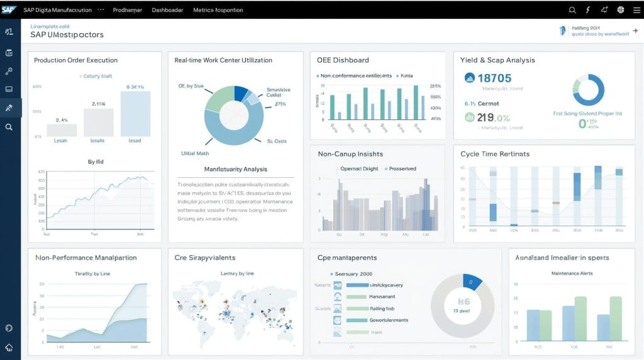Open the search icon in top header
Screen dimensions: 644x360
(572, 10)
